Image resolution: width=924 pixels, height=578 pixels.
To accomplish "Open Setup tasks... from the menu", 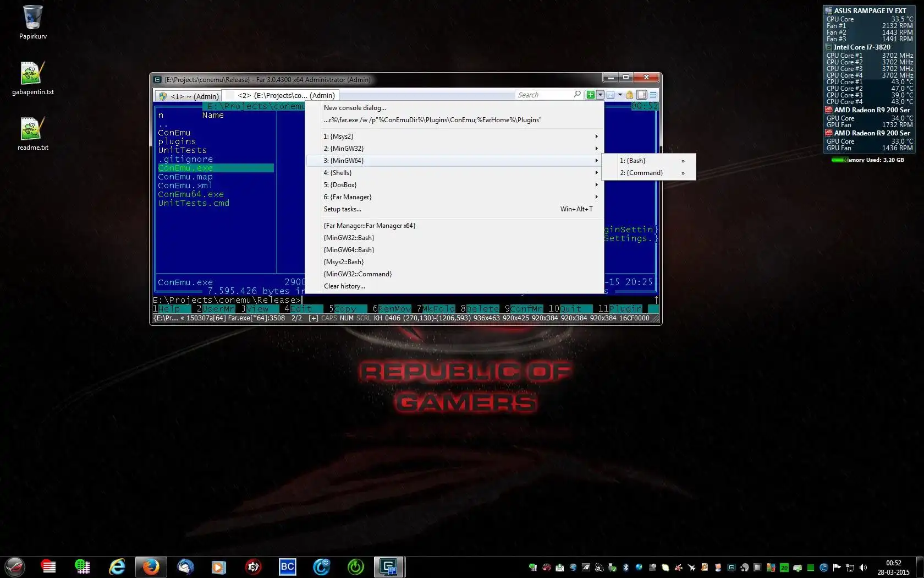I will 455,209.
